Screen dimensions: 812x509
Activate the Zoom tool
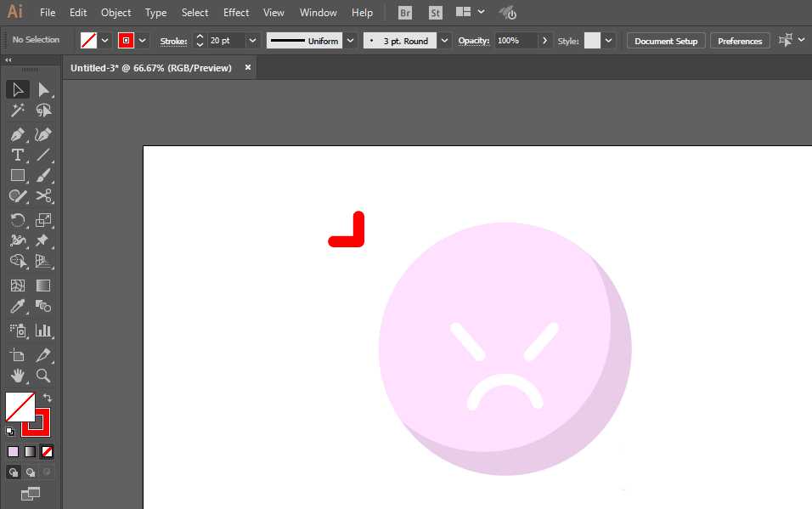click(x=43, y=376)
